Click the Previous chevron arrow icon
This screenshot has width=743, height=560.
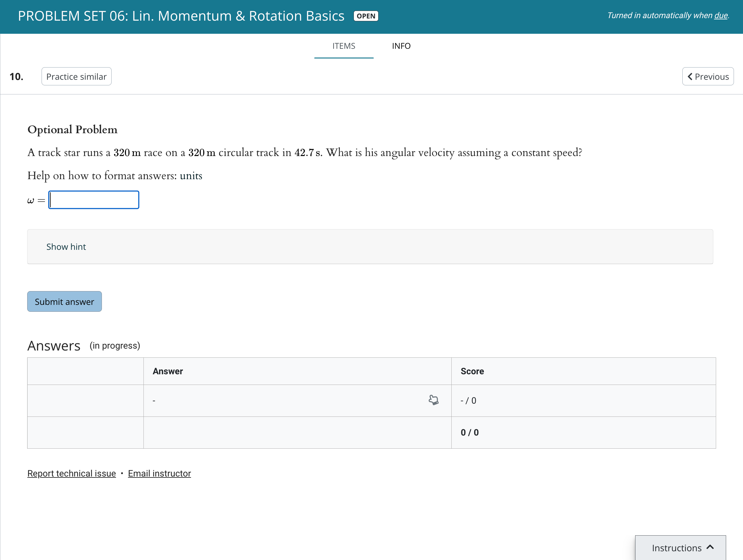click(690, 77)
